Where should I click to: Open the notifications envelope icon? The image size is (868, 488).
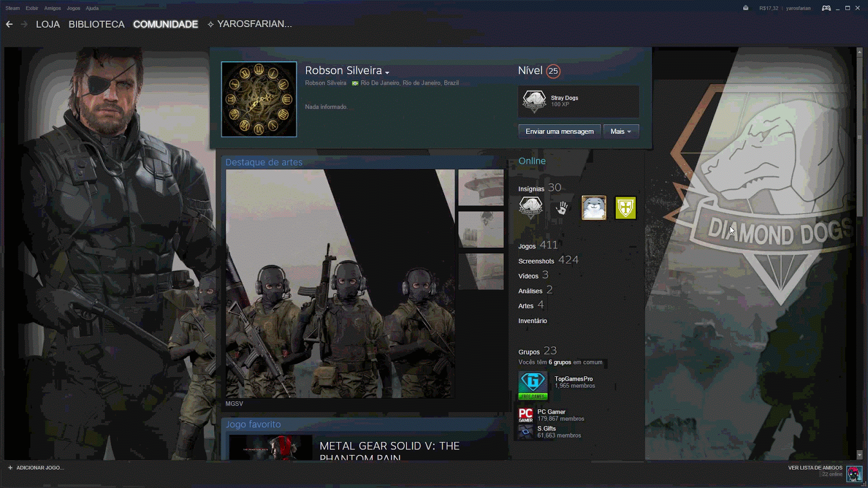(x=746, y=8)
